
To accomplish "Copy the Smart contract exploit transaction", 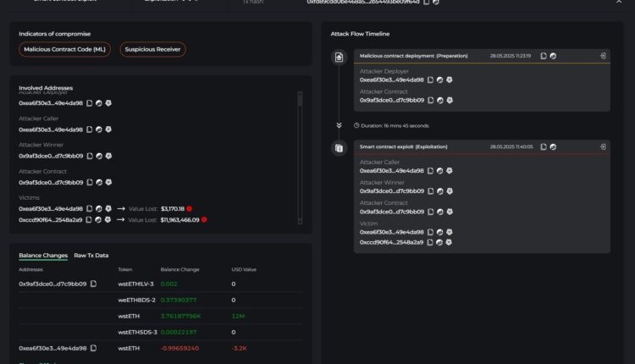I will click(543, 146).
